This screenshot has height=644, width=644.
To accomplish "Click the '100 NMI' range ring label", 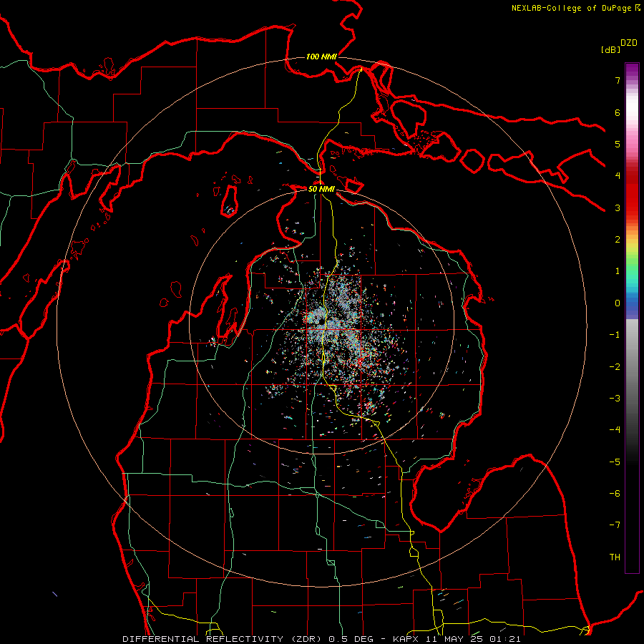I will click(x=321, y=57).
